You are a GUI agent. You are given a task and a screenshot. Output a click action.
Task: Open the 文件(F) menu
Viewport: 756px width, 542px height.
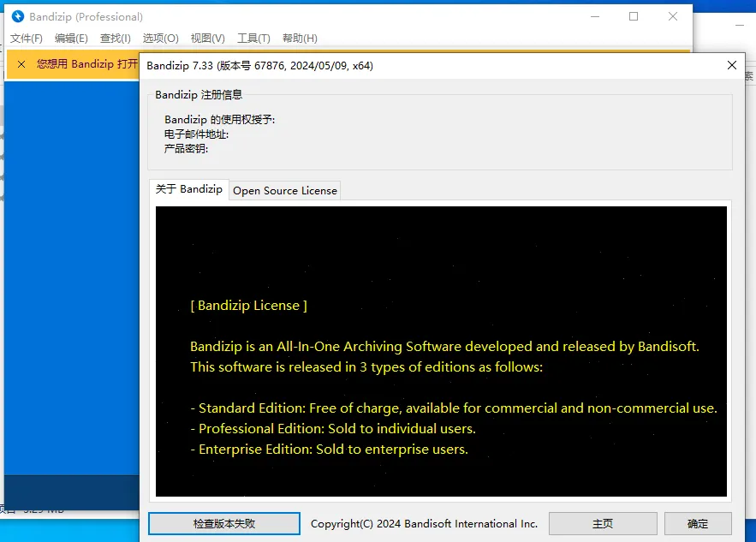27,38
